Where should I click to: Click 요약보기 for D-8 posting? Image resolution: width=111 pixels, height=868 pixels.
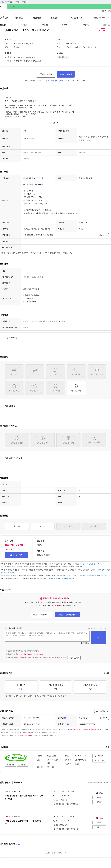tap(99, 798)
